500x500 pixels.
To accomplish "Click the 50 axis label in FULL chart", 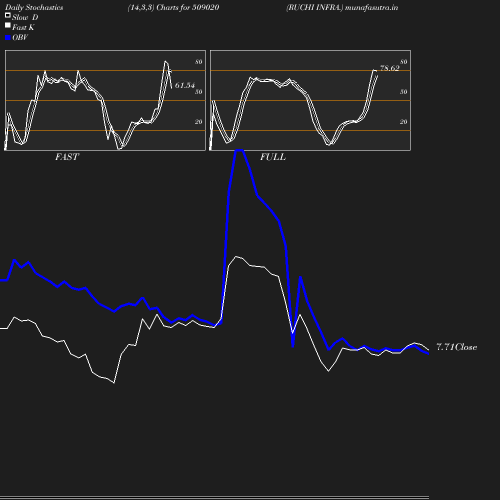I will (404, 92).
